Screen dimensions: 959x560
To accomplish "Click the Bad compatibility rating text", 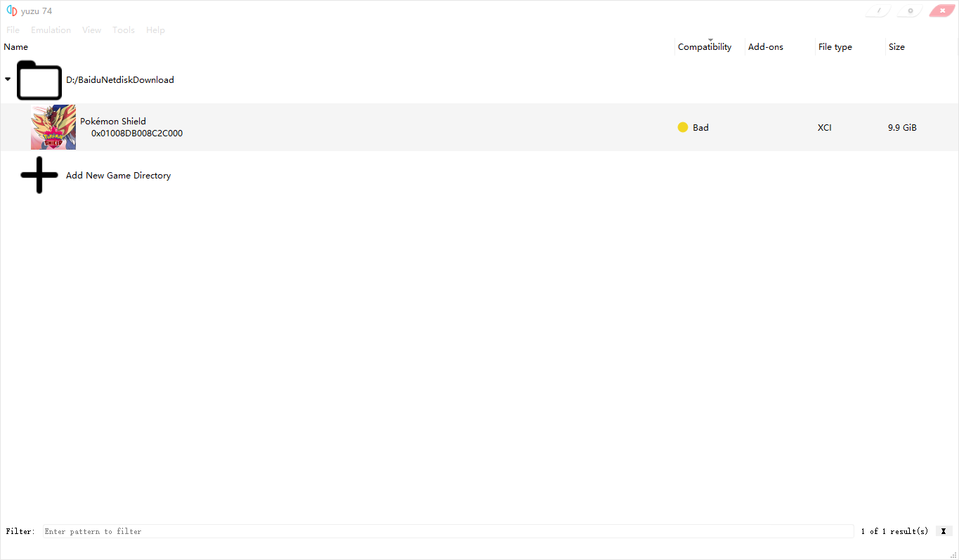I will click(x=700, y=128).
